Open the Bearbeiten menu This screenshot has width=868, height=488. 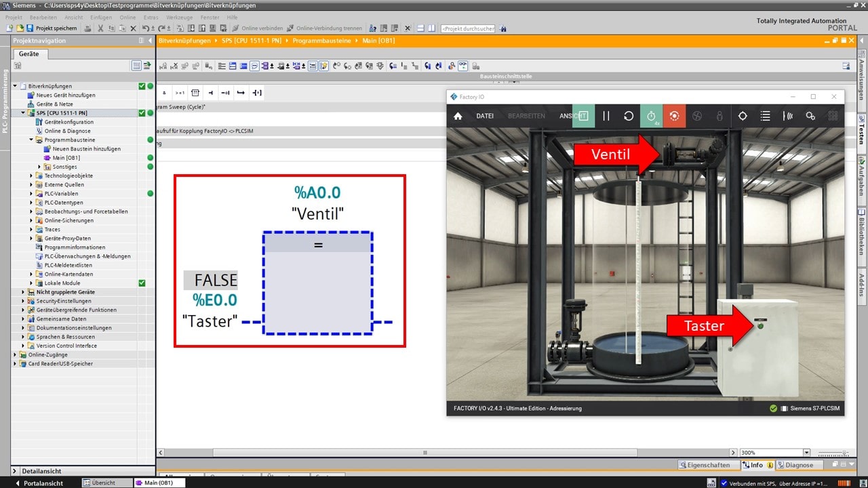[43, 17]
